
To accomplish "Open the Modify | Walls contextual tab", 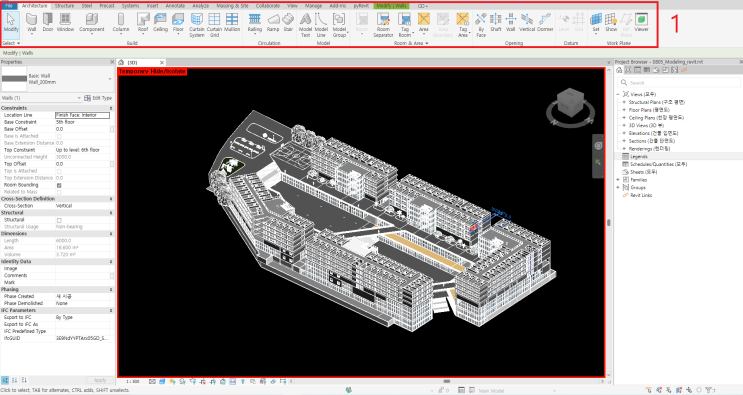I will coord(391,6).
